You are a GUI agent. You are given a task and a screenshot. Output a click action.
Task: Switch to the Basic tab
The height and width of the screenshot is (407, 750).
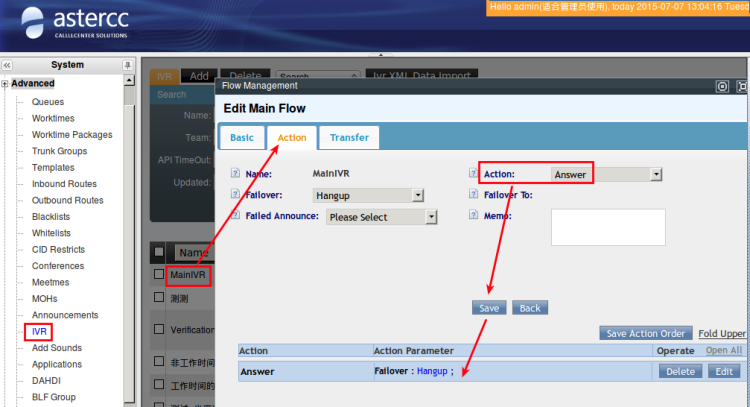tap(242, 137)
